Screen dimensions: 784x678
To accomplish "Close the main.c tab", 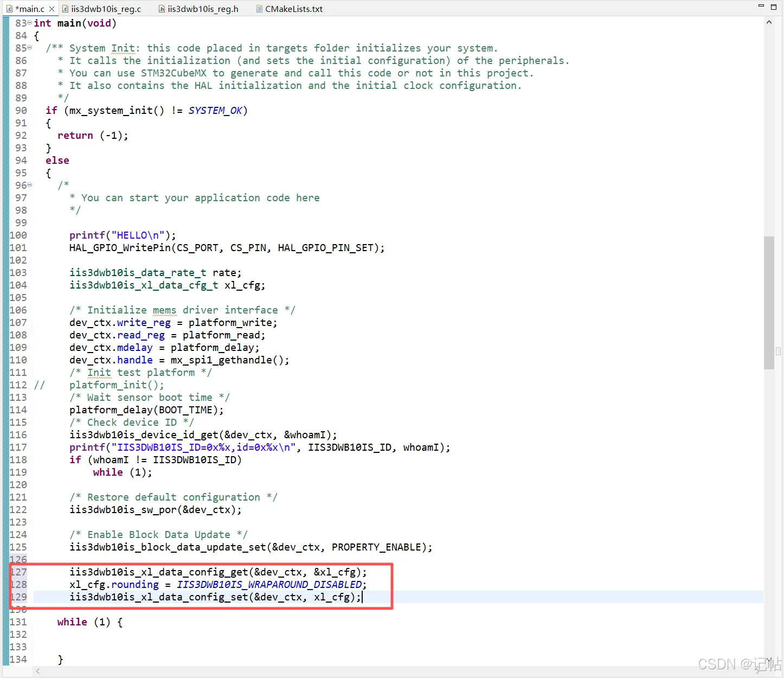I will coord(52,9).
